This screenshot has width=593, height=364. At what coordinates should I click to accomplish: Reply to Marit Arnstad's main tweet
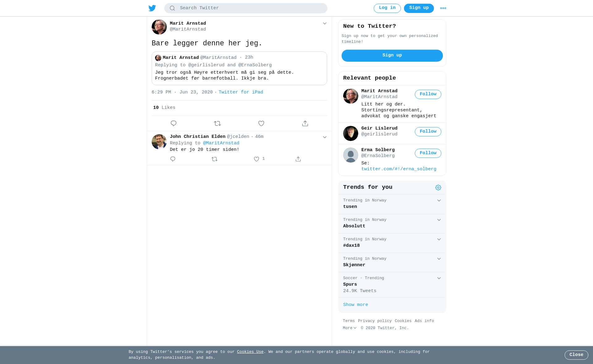tap(174, 123)
